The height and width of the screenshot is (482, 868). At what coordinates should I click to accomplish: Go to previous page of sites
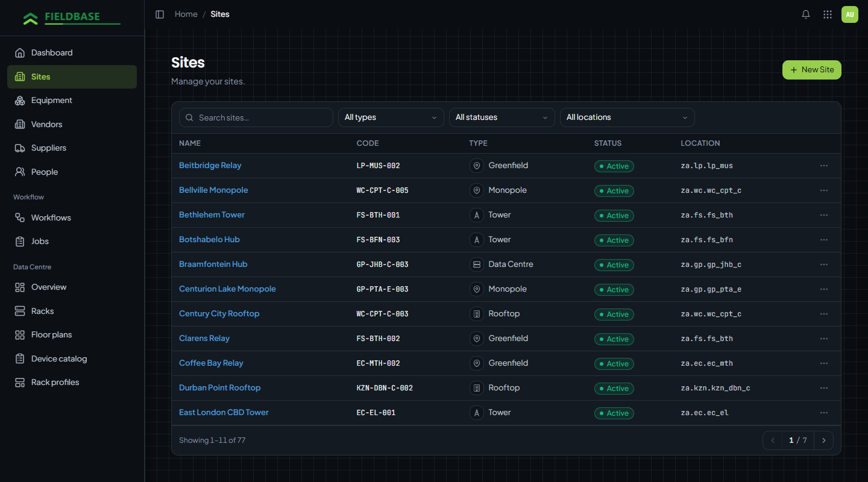click(x=773, y=440)
